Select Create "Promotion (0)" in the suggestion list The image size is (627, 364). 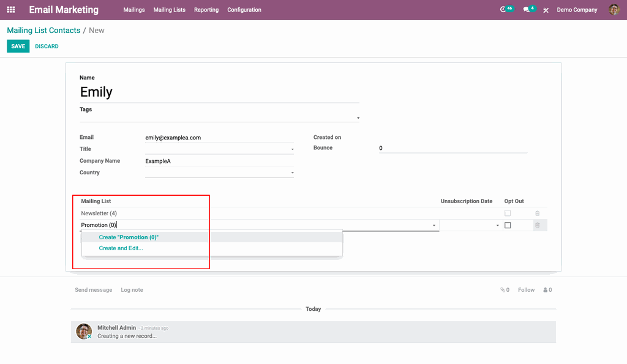tap(129, 237)
